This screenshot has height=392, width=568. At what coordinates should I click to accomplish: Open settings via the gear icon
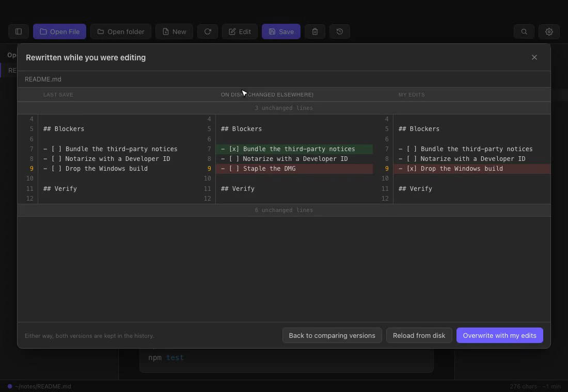549,31
